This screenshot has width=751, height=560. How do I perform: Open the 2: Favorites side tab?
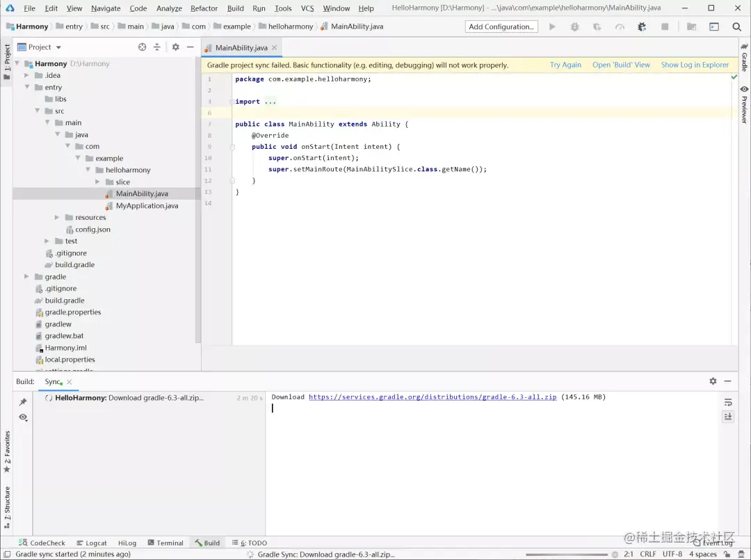coord(7,451)
